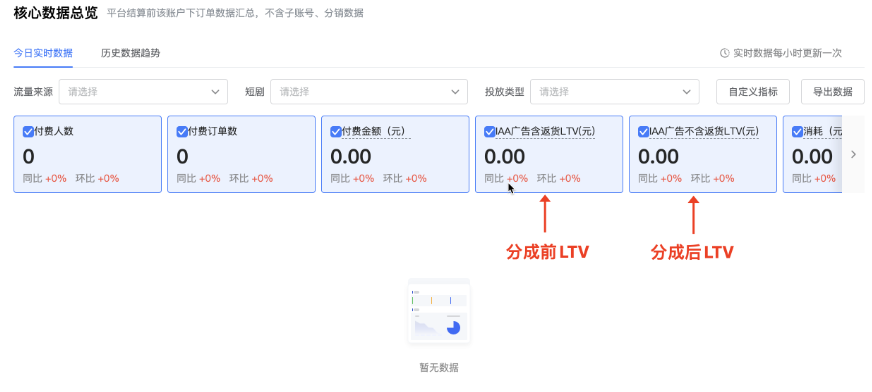This screenshot has width=872, height=392.
Task: Click the 核心数据总览 heading
Action: (x=56, y=13)
